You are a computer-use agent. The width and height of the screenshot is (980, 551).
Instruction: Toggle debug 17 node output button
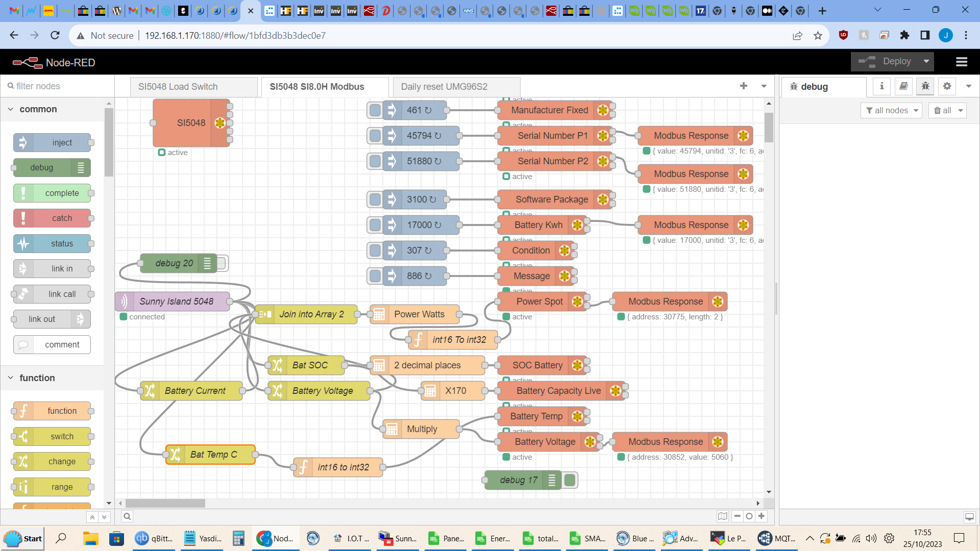tap(570, 480)
